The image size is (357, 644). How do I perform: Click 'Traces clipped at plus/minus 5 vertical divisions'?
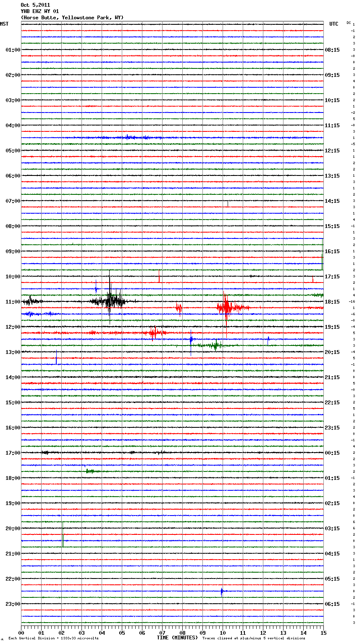[254, 639]
